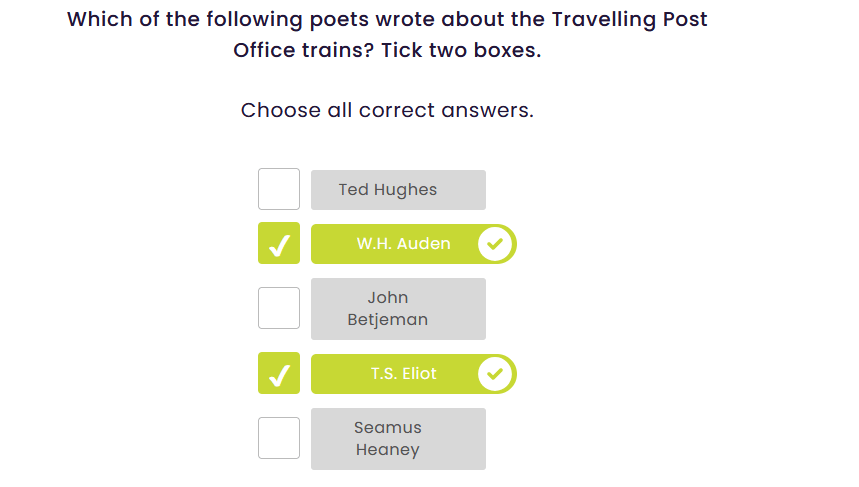Tick the Ted Hughes checkbox

point(279,189)
